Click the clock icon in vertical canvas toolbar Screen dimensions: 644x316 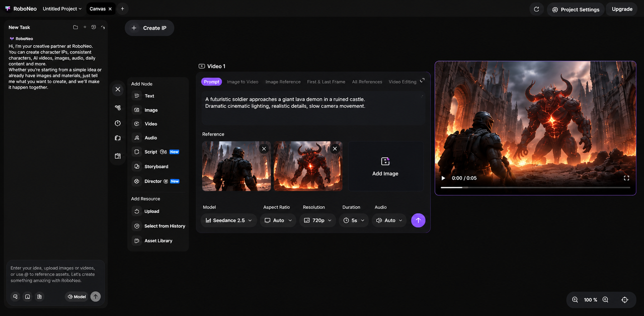pyautogui.click(x=118, y=123)
